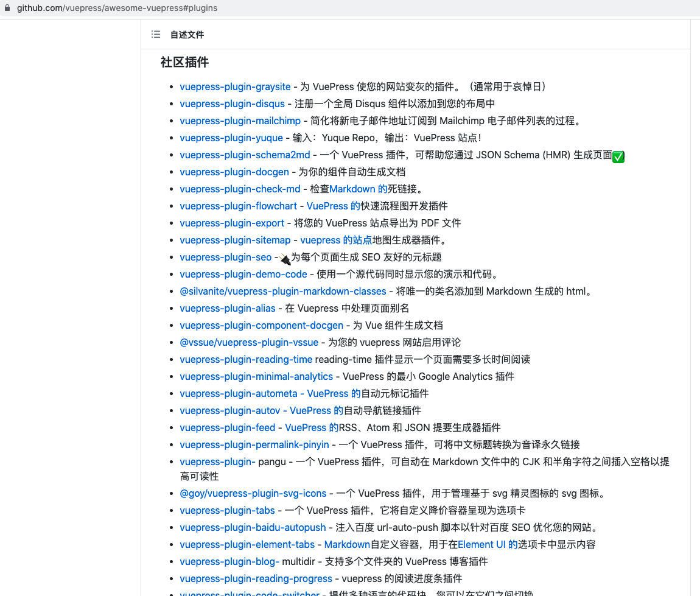Click the word 'multidir' in the blog row
Screen dimensions: 700x596
pos(299,562)
